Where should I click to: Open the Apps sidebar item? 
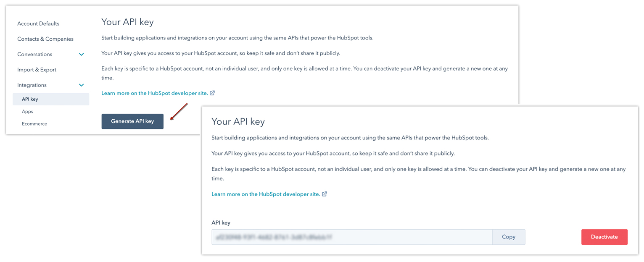[x=27, y=112]
